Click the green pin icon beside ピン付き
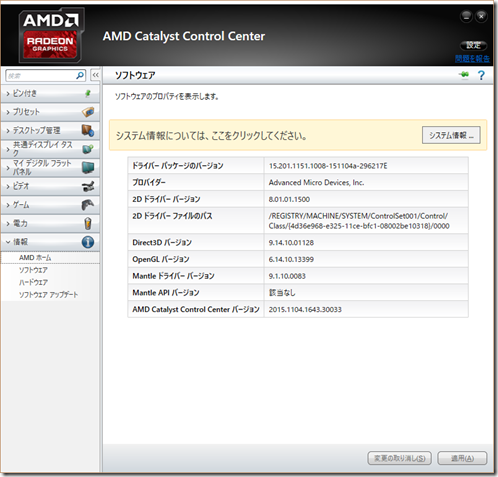 88,93
